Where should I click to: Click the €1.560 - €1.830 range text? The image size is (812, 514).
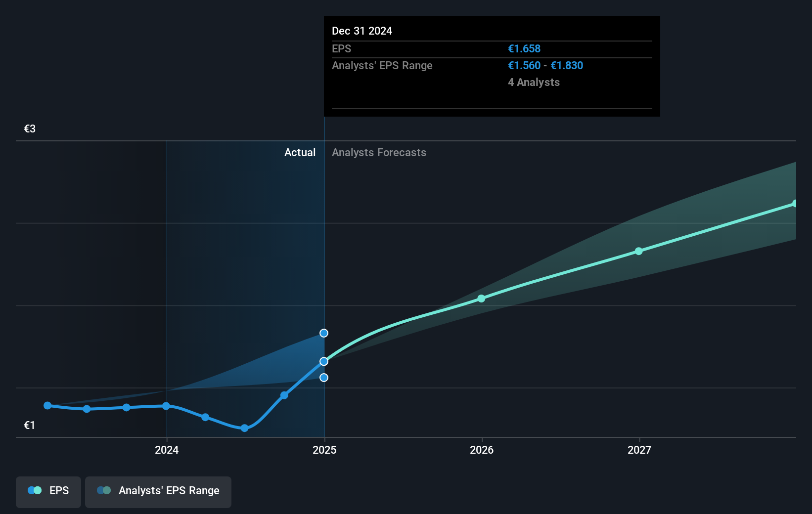(x=545, y=65)
